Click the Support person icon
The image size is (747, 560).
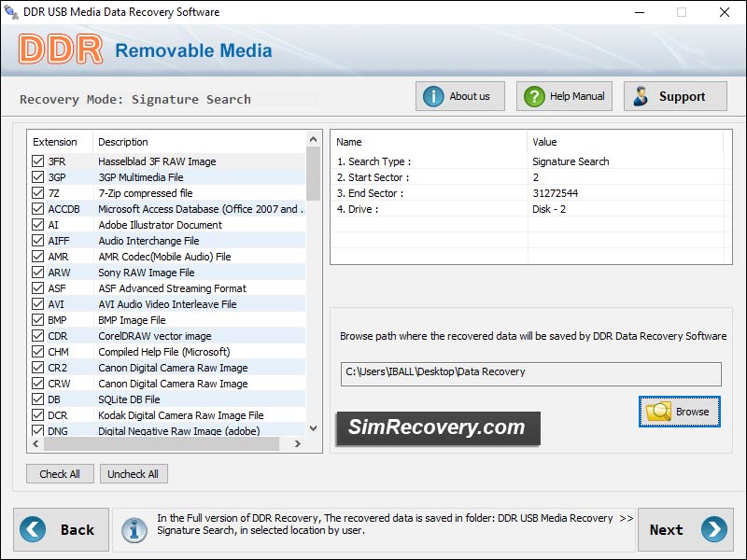point(641,96)
